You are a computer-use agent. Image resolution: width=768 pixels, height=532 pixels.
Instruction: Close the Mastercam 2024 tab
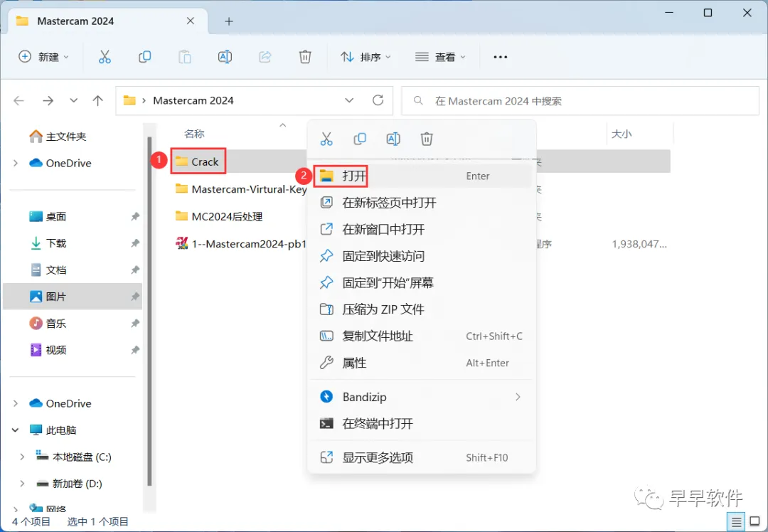[x=191, y=21]
